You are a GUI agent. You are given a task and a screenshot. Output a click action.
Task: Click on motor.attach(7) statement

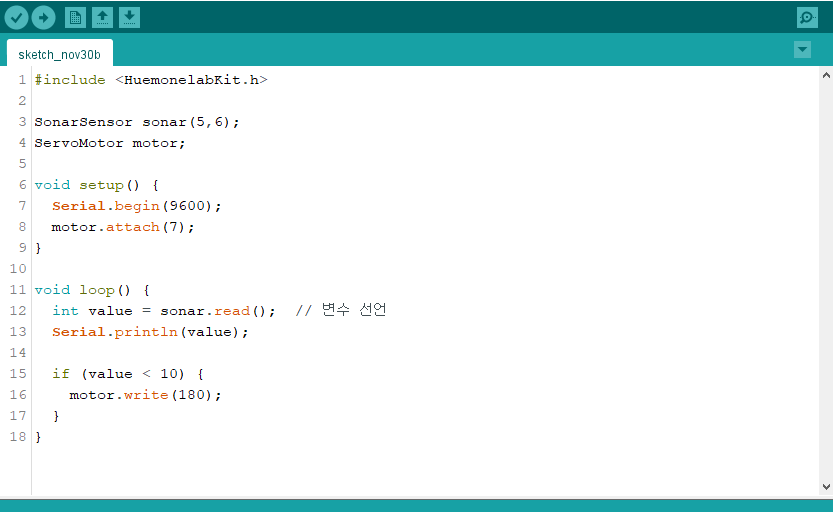click(x=123, y=227)
